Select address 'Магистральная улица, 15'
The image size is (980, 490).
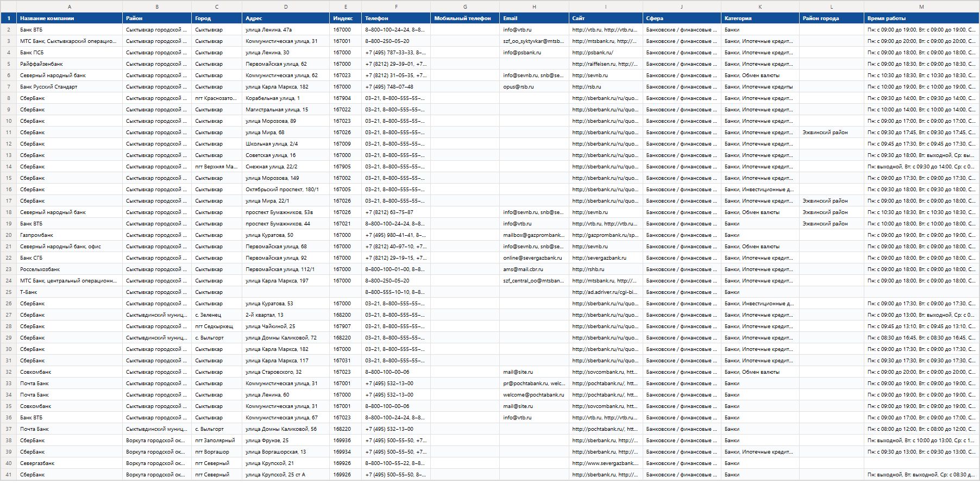click(x=286, y=110)
